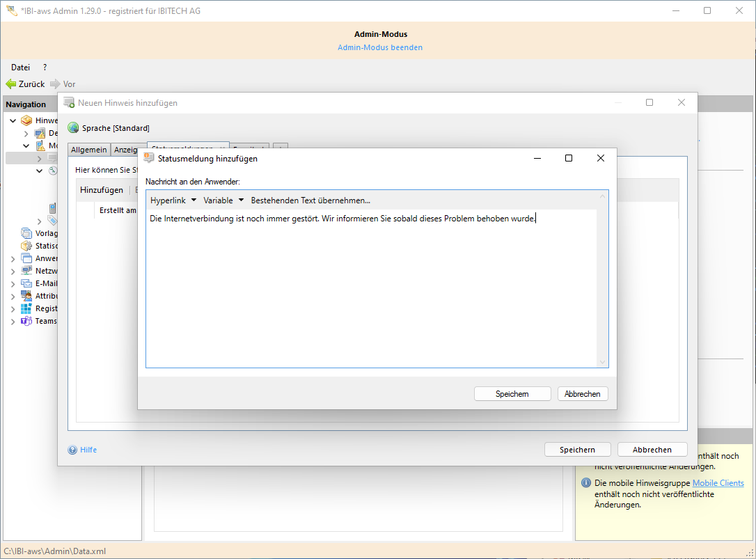756x559 pixels.
Task: Select the Teams icon in navigation tree
Action: [x=26, y=321]
